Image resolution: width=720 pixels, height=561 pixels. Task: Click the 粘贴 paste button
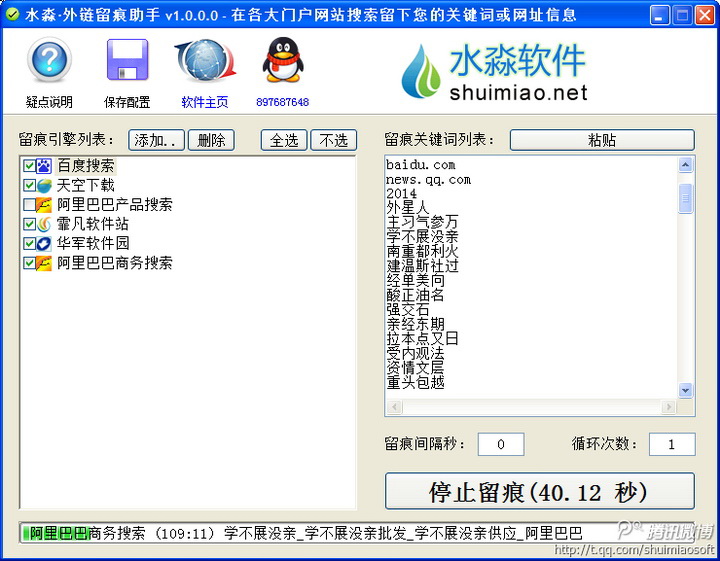point(602,140)
